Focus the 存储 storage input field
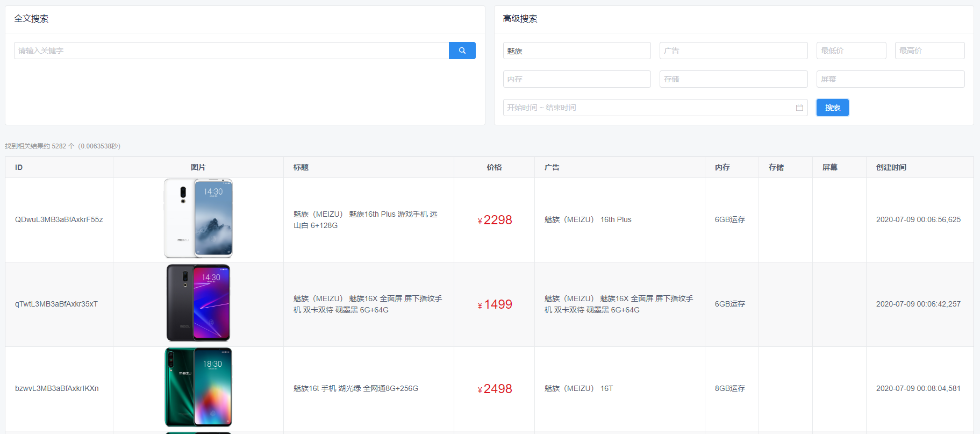This screenshot has width=980, height=434. point(733,79)
